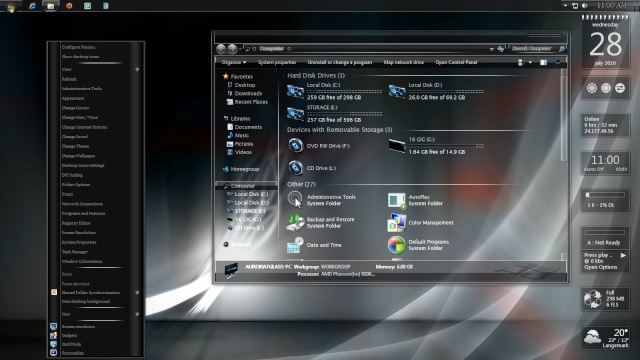
Task: Select Configure Fences in the context menu
Action: 79,47
